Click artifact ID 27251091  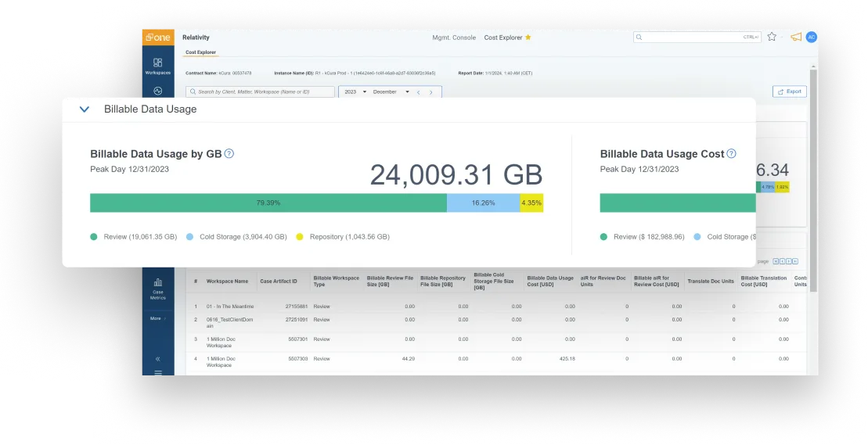[297, 320]
